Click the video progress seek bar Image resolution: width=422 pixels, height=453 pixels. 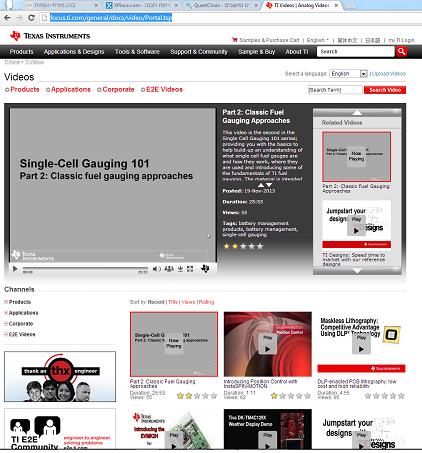coord(85,268)
